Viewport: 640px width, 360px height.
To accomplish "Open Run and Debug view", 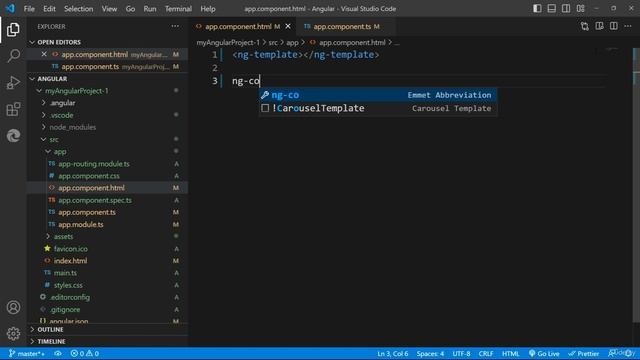I will 13,82.
